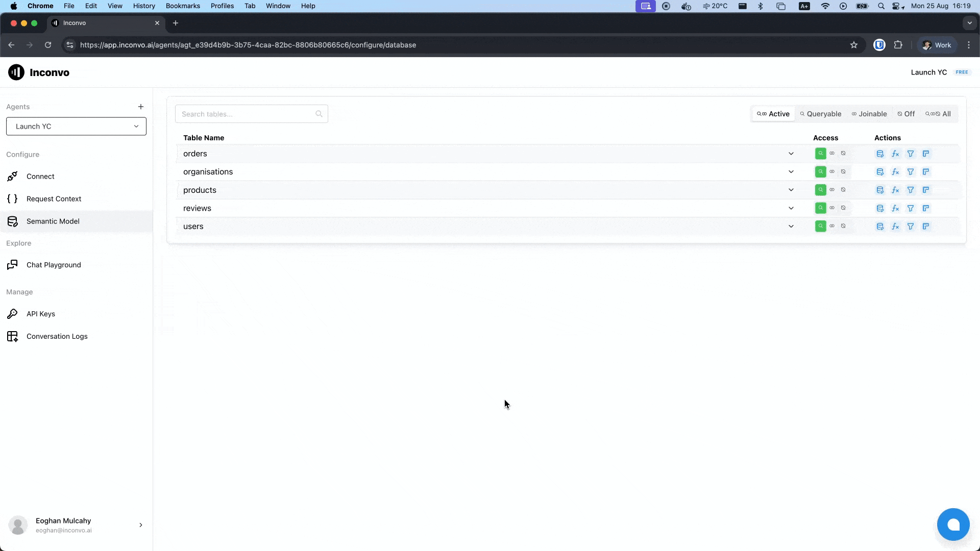This screenshot has height=551, width=980.
Task: Open the database edit icon for organisations
Action: click(880, 172)
